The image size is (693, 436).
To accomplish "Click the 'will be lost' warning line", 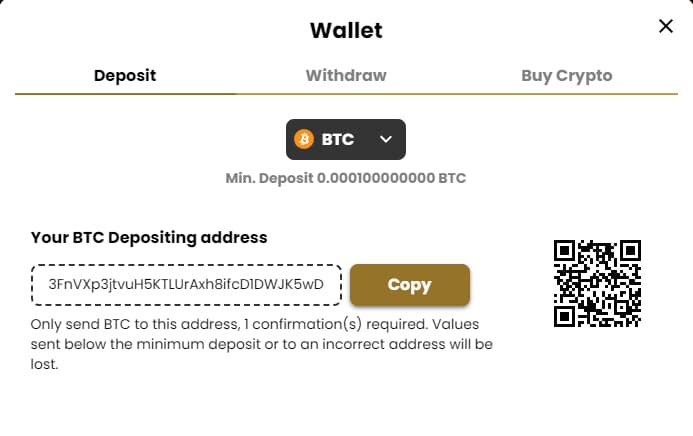I will point(45,365).
